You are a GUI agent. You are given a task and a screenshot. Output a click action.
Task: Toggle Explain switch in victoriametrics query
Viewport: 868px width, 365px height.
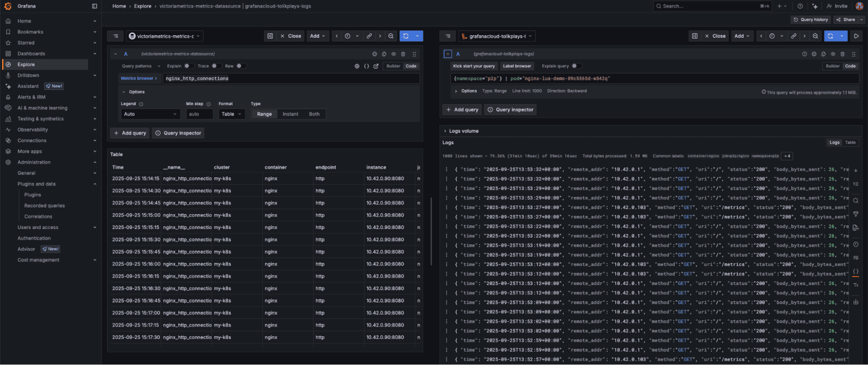coord(188,66)
